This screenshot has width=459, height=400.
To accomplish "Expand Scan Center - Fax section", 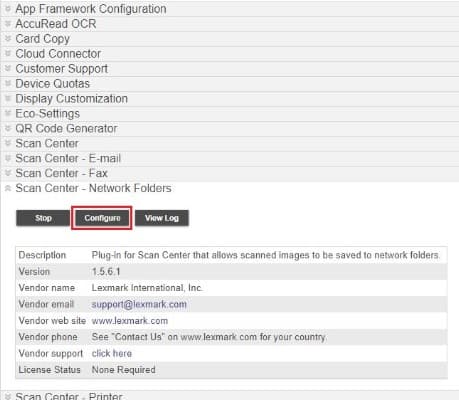I will coord(230,173).
